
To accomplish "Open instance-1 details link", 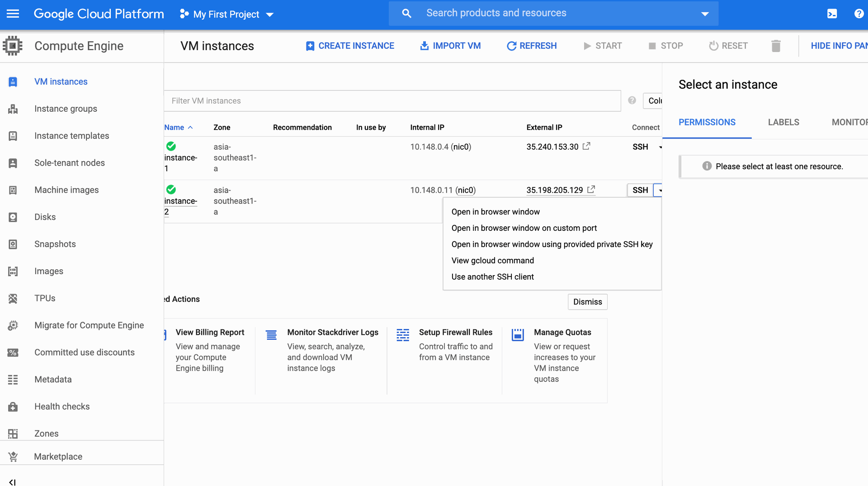I will tap(180, 163).
